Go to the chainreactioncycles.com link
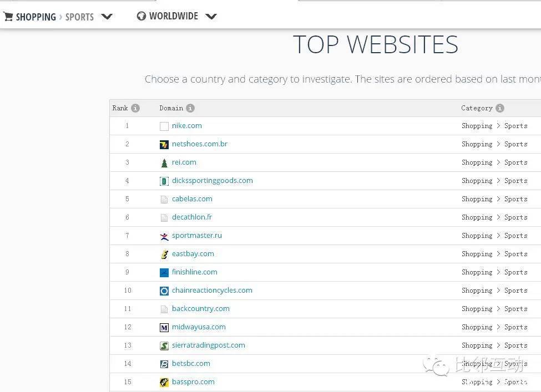Image resolution: width=541 pixels, height=392 pixels. click(212, 291)
